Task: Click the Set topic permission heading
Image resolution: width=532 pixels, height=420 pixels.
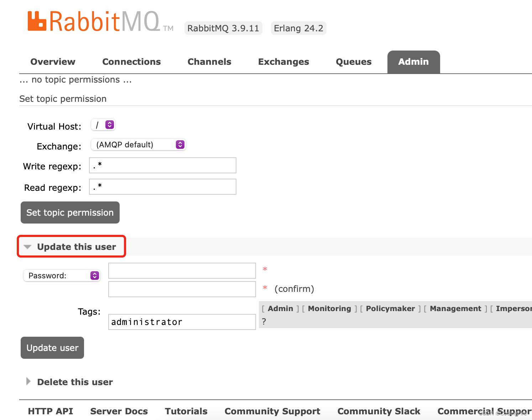Action: (63, 99)
